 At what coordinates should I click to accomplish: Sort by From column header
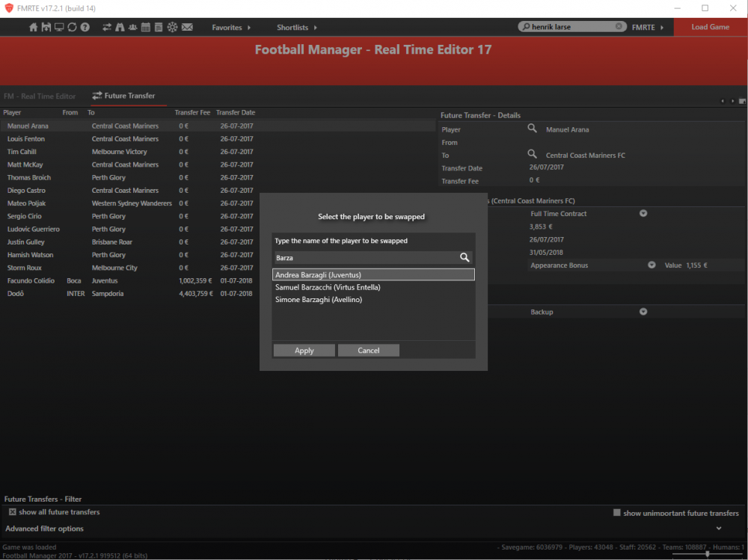tap(70, 113)
